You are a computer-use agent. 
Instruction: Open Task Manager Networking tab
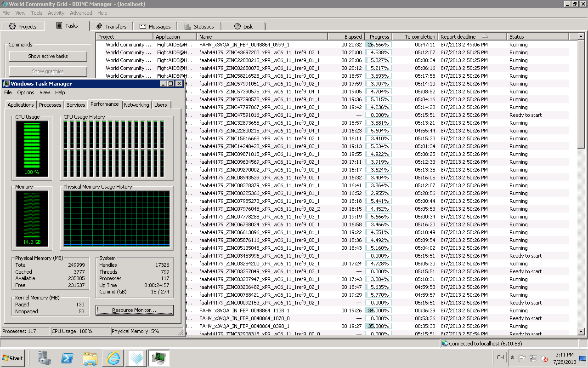(136, 105)
